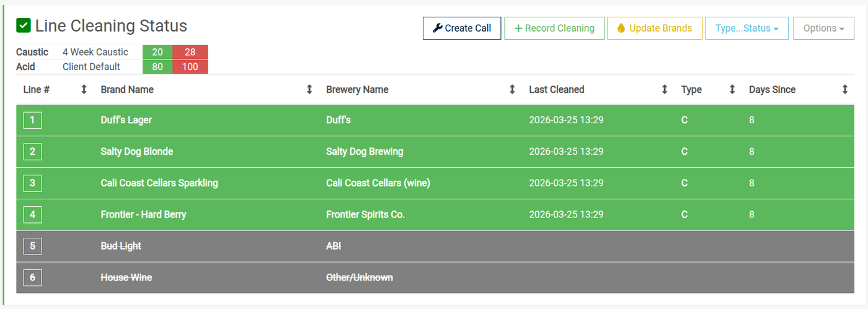Click the green Caustic 20 threshold swatch
The height and width of the screenshot is (309, 868).
(x=157, y=52)
